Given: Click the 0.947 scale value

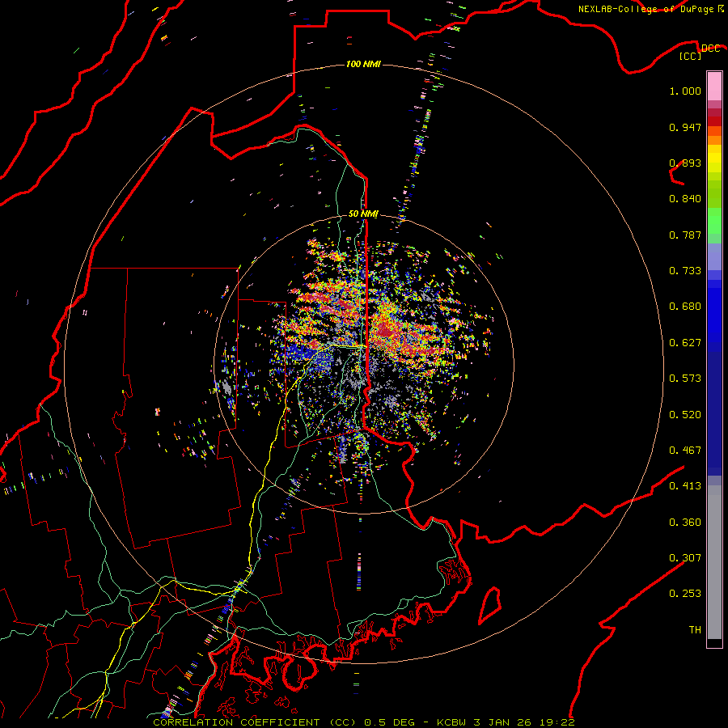Looking at the screenshot, I should (x=685, y=127).
